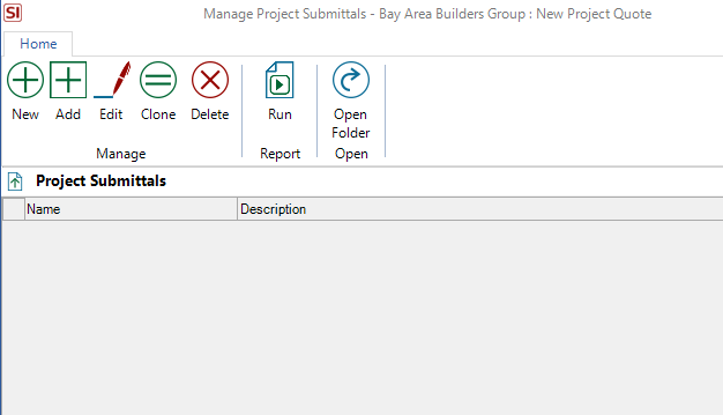Open Folder using the arrow icon
724x416 pixels.
coord(351,80)
